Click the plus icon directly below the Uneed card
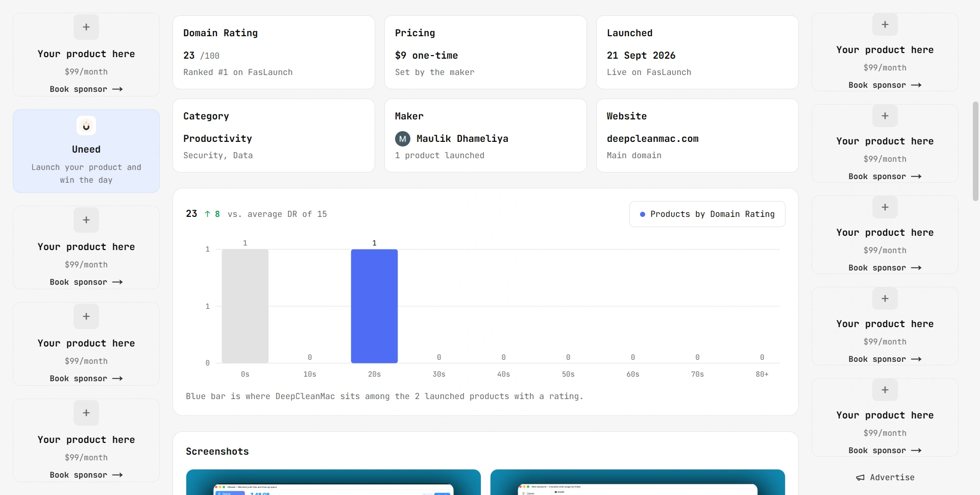This screenshot has width=980, height=495. [86, 220]
